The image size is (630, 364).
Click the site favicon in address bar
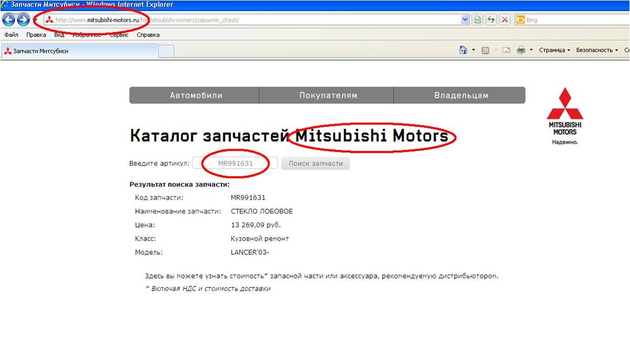click(x=49, y=20)
